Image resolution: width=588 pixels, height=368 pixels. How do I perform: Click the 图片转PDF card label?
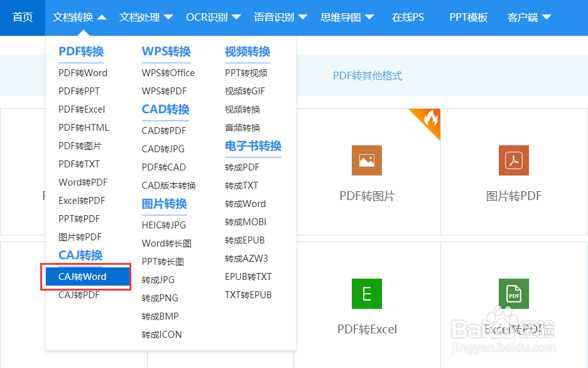(x=514, y=196)
